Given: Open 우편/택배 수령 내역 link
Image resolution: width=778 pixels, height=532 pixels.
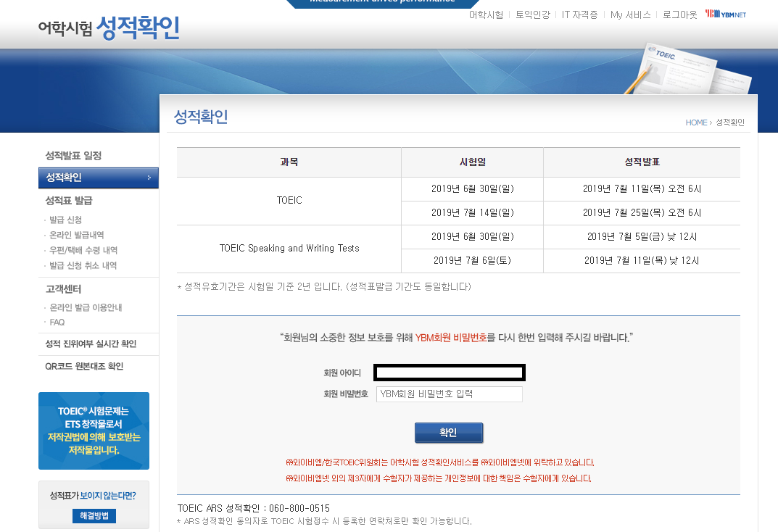Looking at the screenshot, I should point(83,250).
